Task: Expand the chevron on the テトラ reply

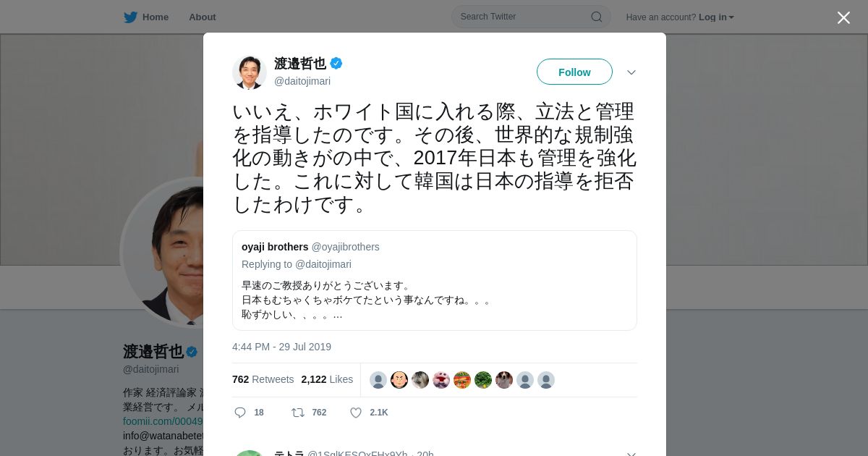Action: [x=631, y=454]
